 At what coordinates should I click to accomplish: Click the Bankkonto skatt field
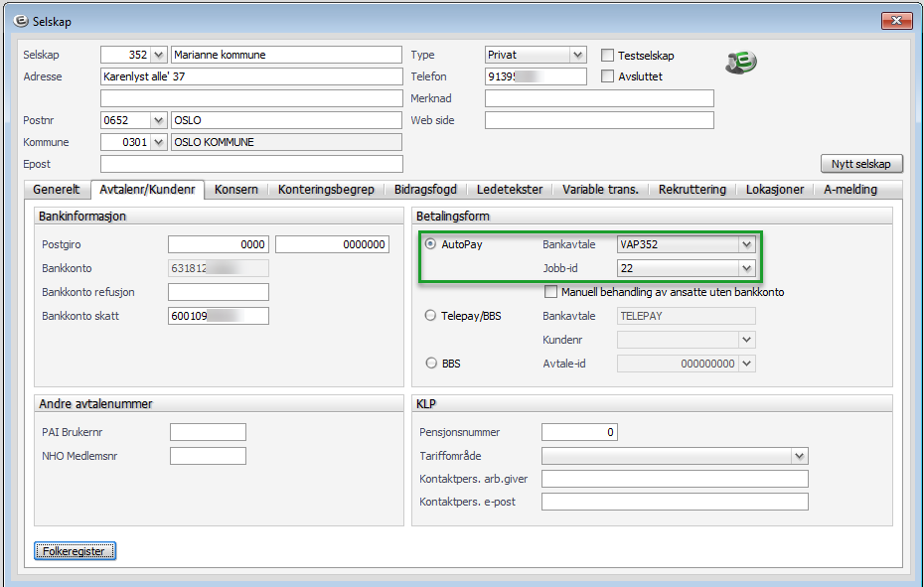click(219, 316)
